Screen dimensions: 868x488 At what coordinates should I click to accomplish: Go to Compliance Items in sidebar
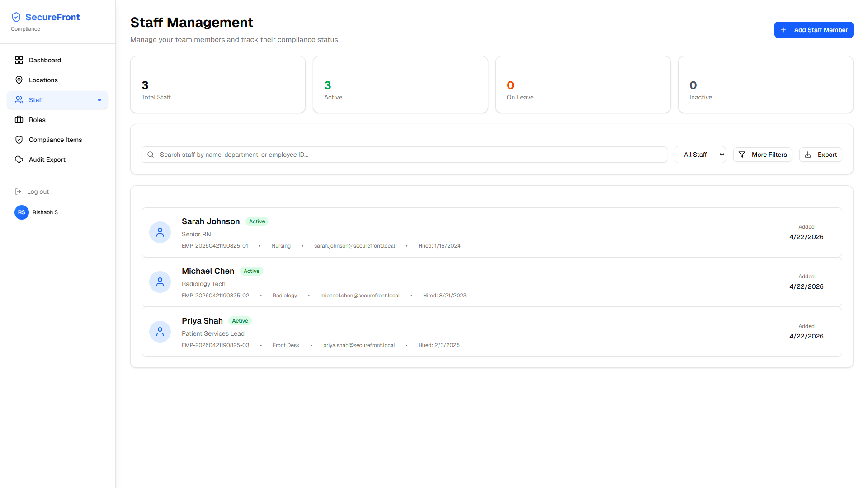(55, 140)
